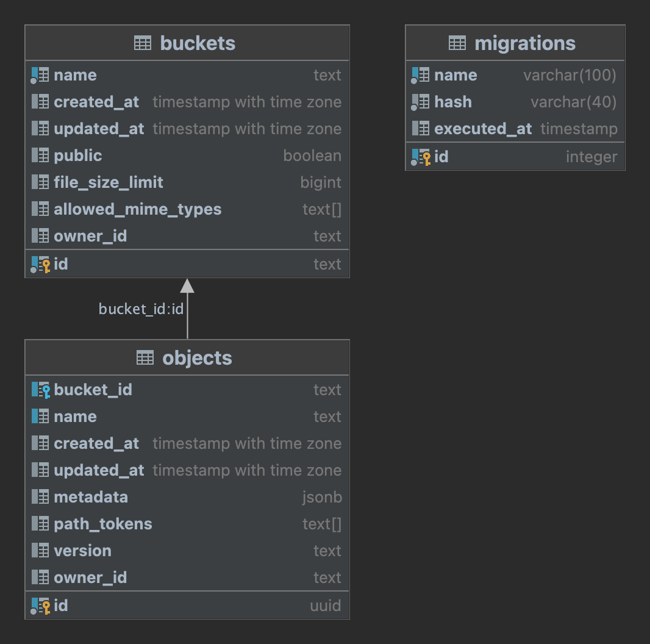The image size is (650, 644).
Task: Click the column icon next to path_tokens
Action: (40, 524)
